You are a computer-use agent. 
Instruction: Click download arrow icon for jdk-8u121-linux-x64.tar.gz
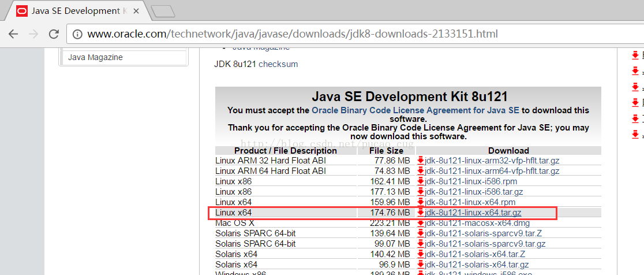(421, 213)
